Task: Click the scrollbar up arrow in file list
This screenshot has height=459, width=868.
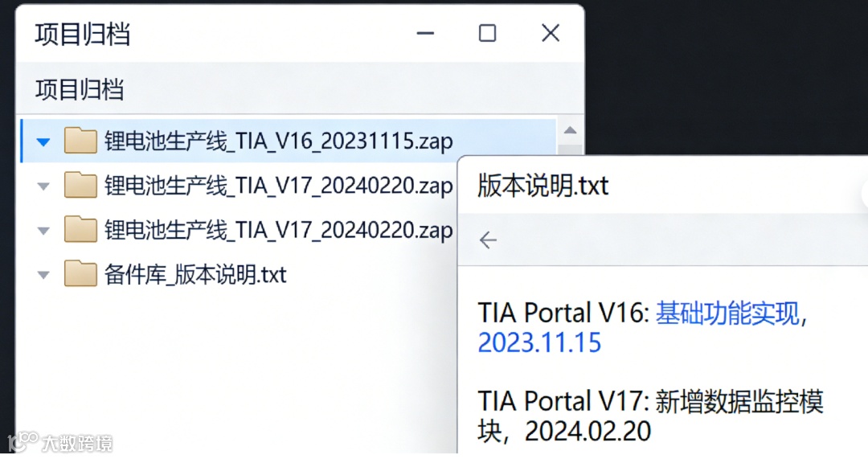Action: pyautogui.click(x=570, y=131)
